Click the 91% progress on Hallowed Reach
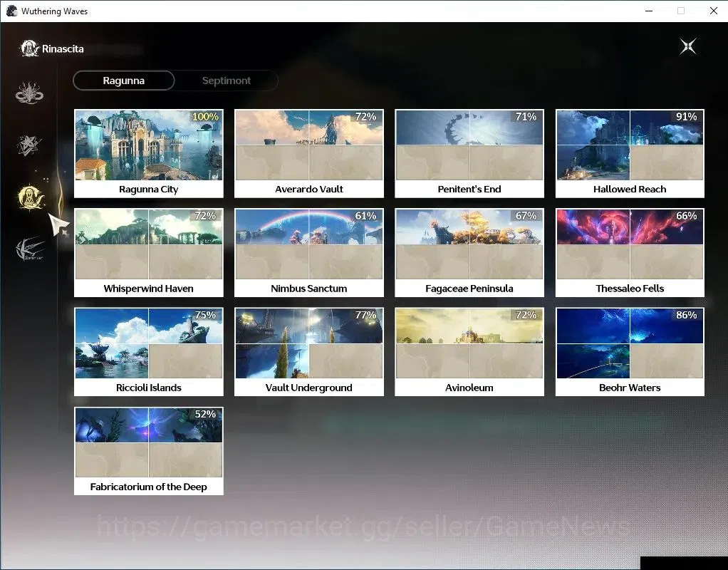The height and width of the screenshot is (570, 728). coord(686,117)
